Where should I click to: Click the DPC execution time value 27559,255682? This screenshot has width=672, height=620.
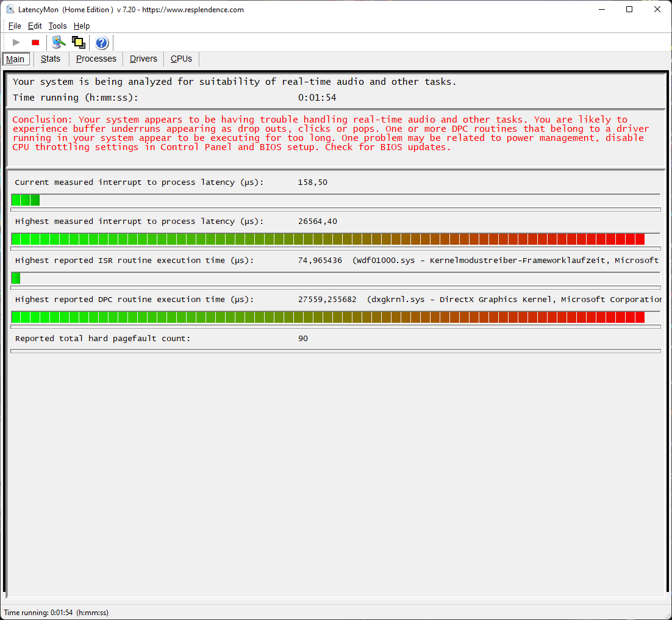pyautogui.click(x=327, y=299)
